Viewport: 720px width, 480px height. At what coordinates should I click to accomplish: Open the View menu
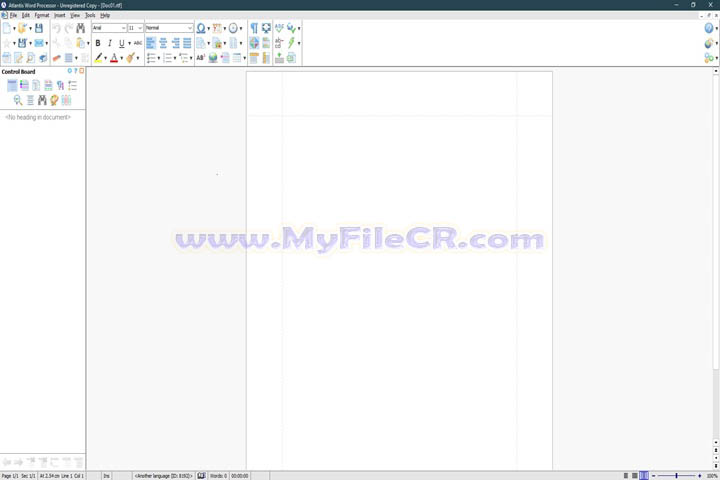(x=75, y=15)
